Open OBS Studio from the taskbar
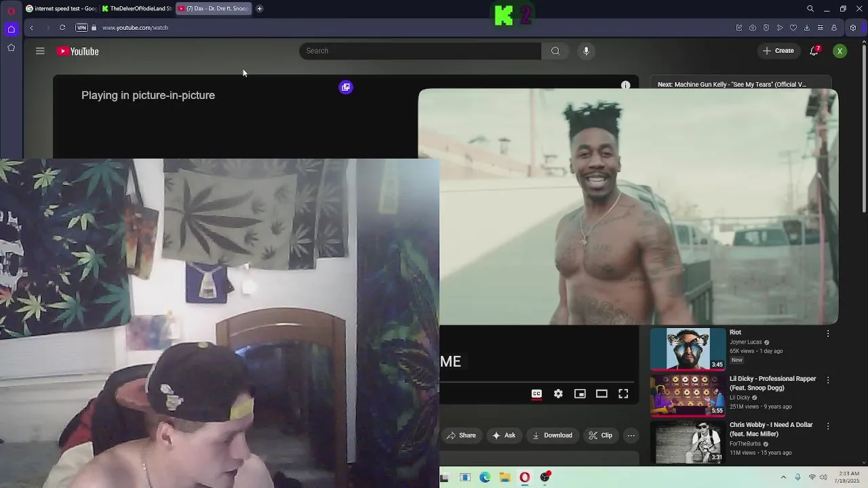This screenshot has width=868, height=488. (545, 477)
